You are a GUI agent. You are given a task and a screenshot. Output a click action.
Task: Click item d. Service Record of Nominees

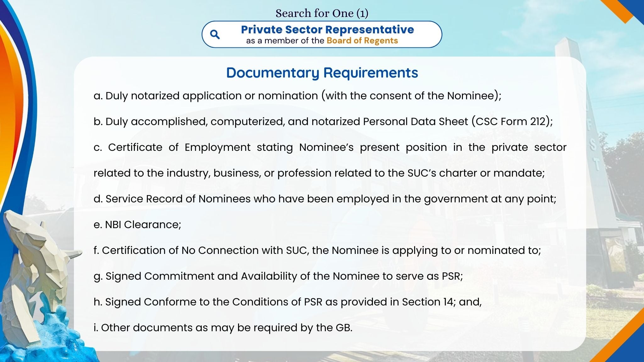coord(325,199)
